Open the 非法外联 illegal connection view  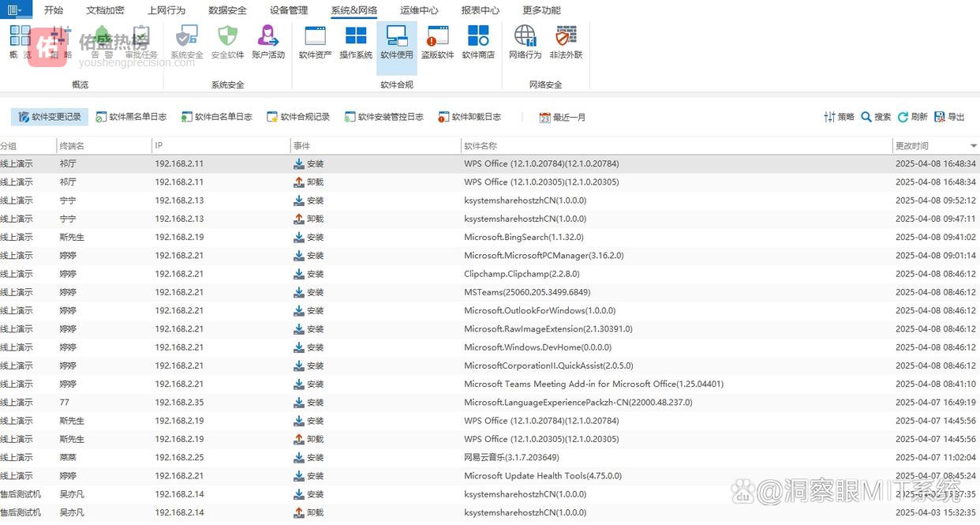pyautogui.click(x=566, y=42)
